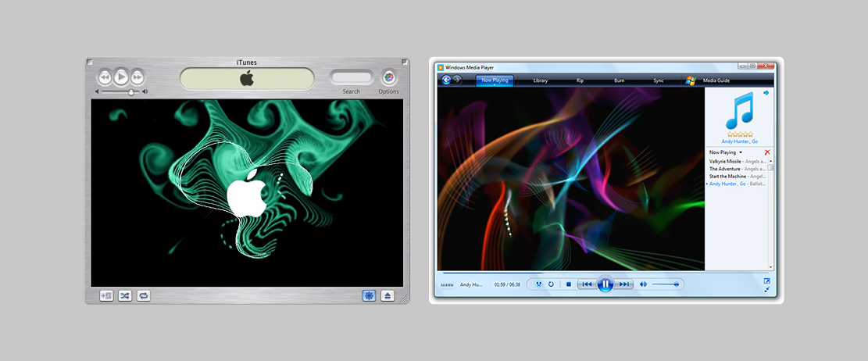The image size is (868, 361).
Task: Click the iTunes eject disc button
Action: click(388, 295)
